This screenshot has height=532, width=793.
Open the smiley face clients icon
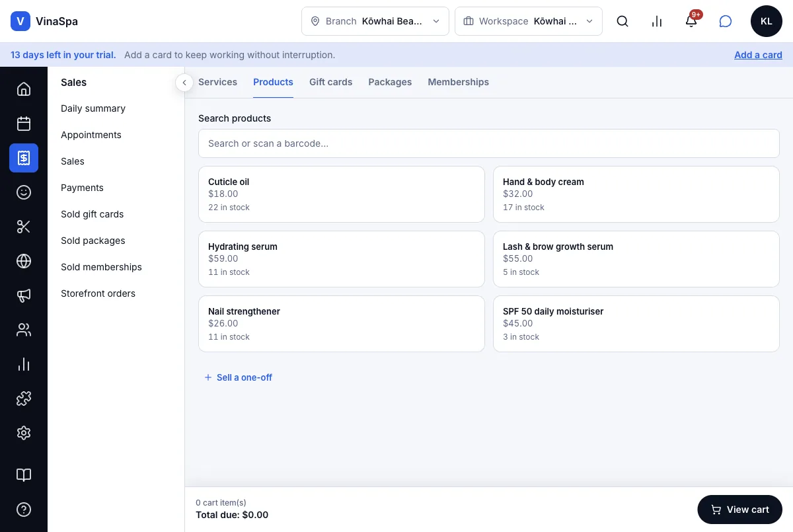[24, 192]
